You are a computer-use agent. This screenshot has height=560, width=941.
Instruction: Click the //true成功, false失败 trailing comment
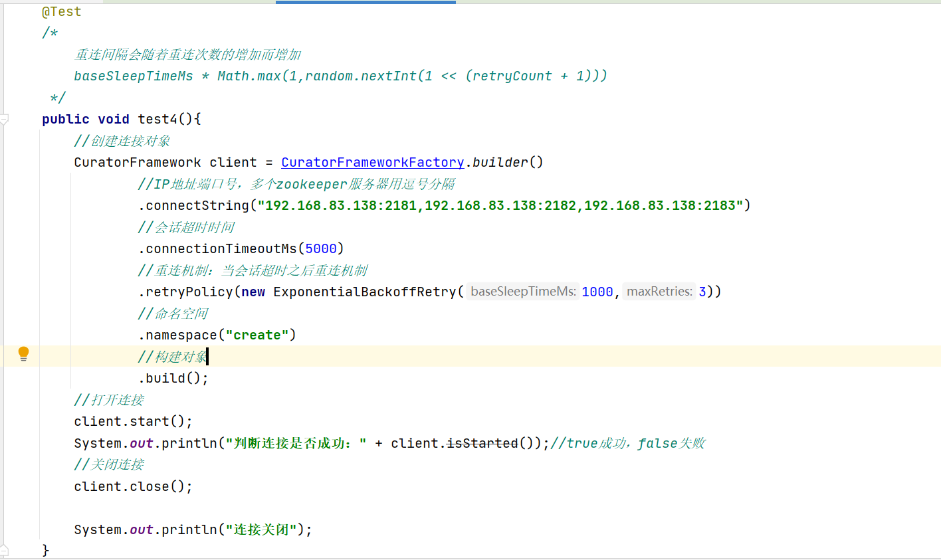click(x=628, y=443)
